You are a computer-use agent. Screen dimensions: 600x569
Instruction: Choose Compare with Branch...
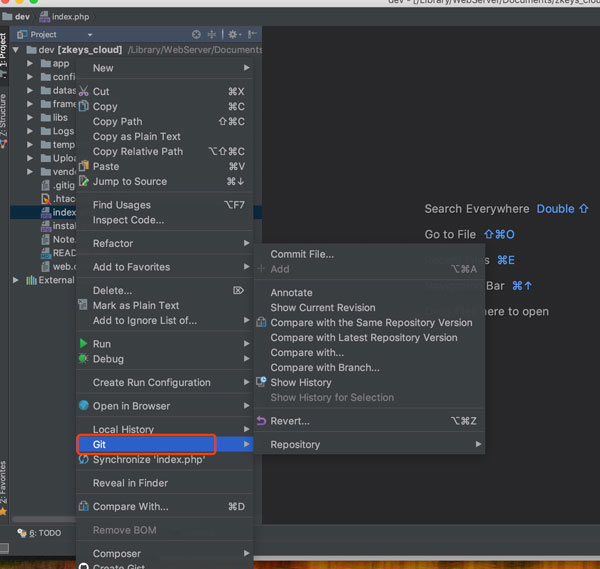coord(369,367)
